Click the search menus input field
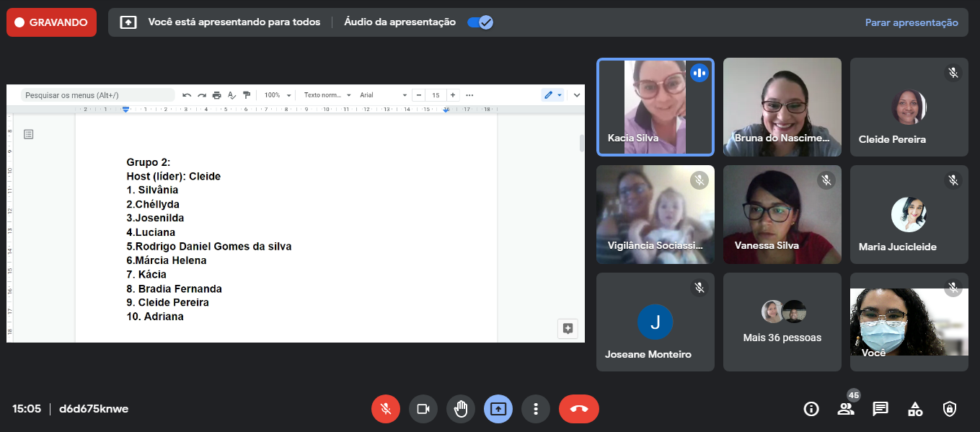This screenshot has height=432, width=980. click(x=97, y=95)
